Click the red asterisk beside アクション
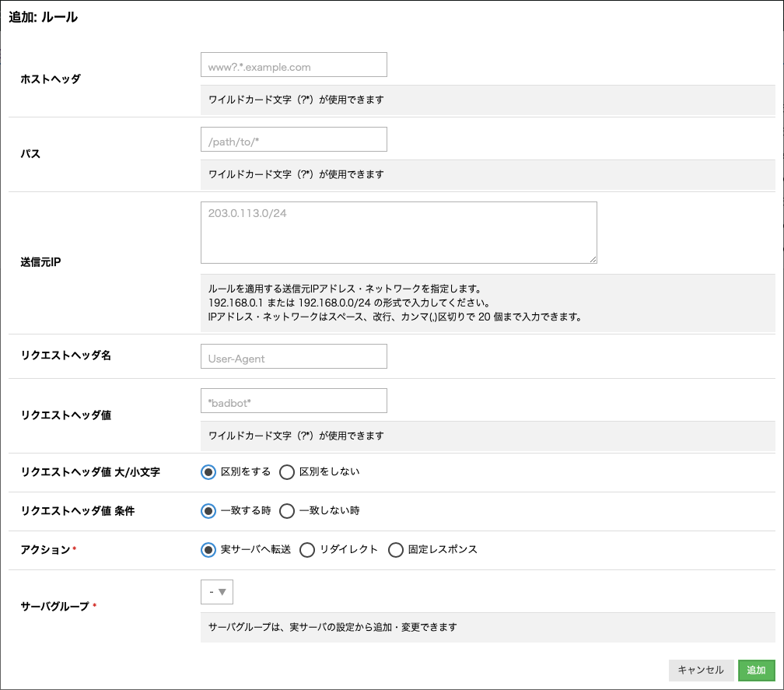 click(75, 547)
